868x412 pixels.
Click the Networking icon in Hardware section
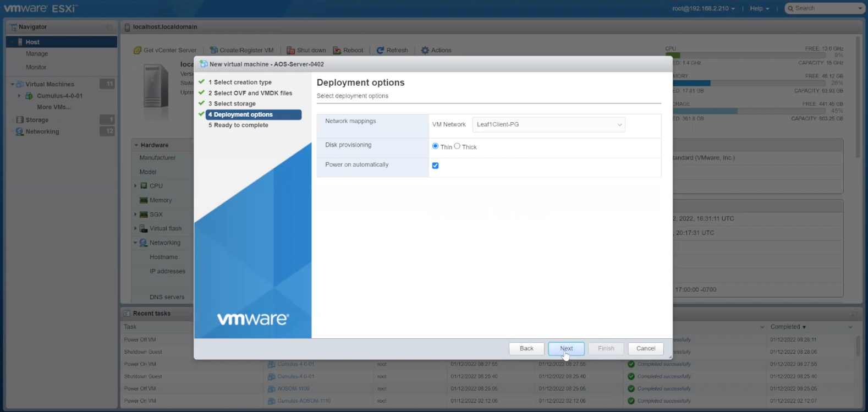click(144, 243)
